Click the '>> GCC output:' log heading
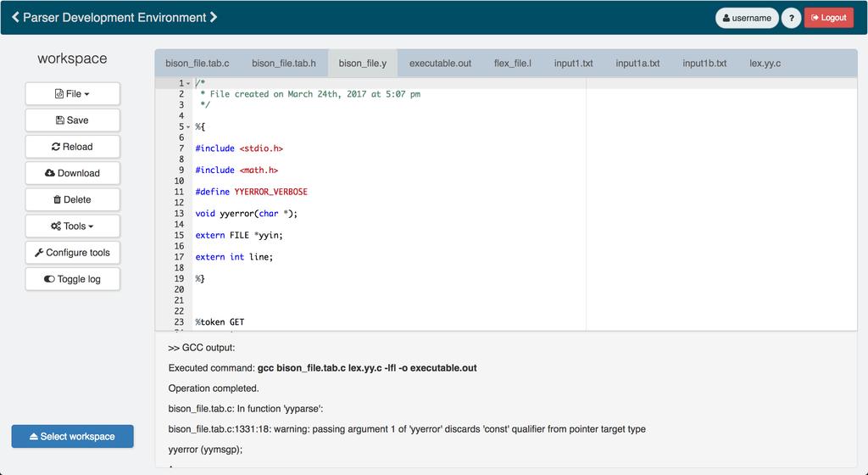This screenshot has height=475, width=868. point(202,348)
